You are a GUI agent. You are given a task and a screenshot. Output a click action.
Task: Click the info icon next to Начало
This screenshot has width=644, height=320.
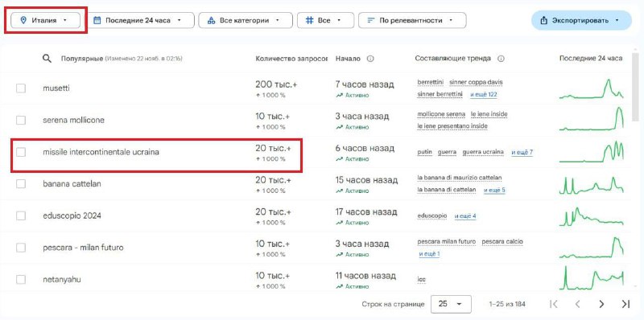370,59
